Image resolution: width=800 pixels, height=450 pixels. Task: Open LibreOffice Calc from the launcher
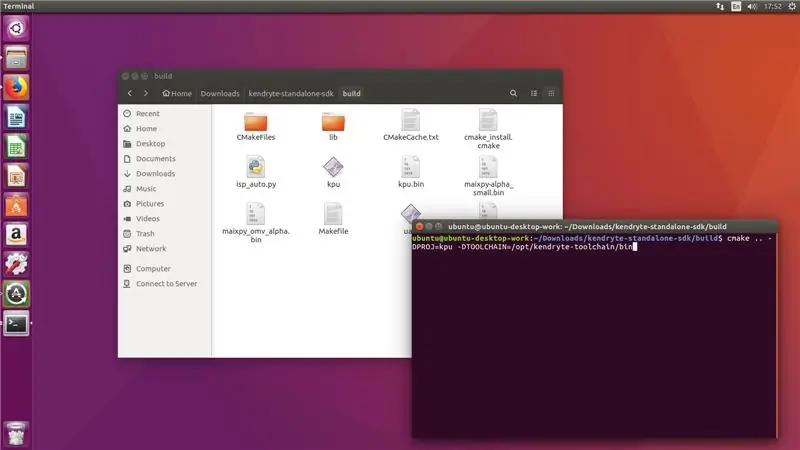(x=16, y=146)
